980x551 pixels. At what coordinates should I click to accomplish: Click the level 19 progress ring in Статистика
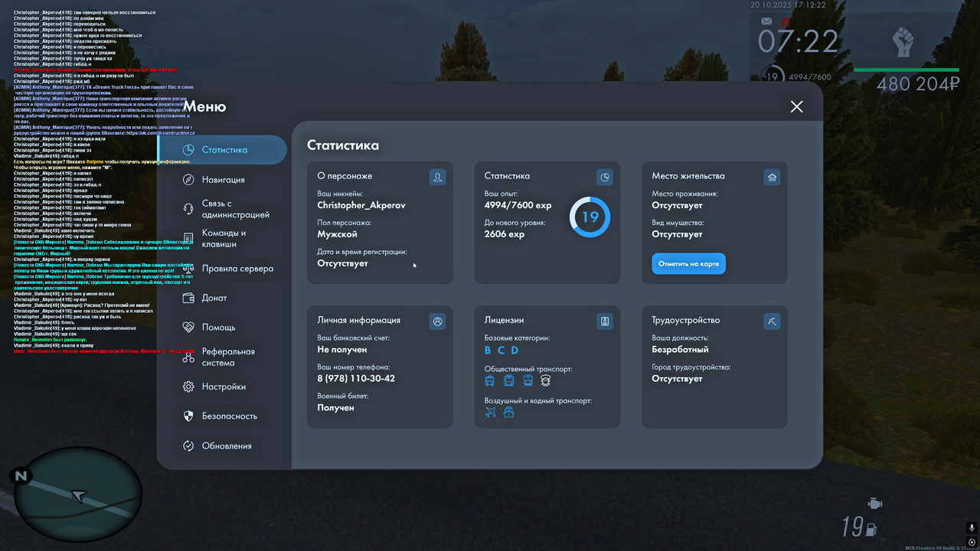(590, 217)
